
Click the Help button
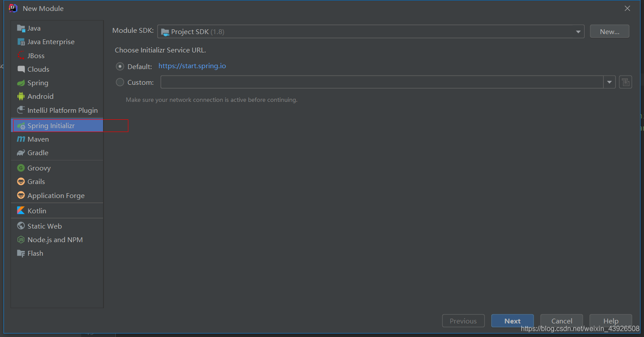611,321
